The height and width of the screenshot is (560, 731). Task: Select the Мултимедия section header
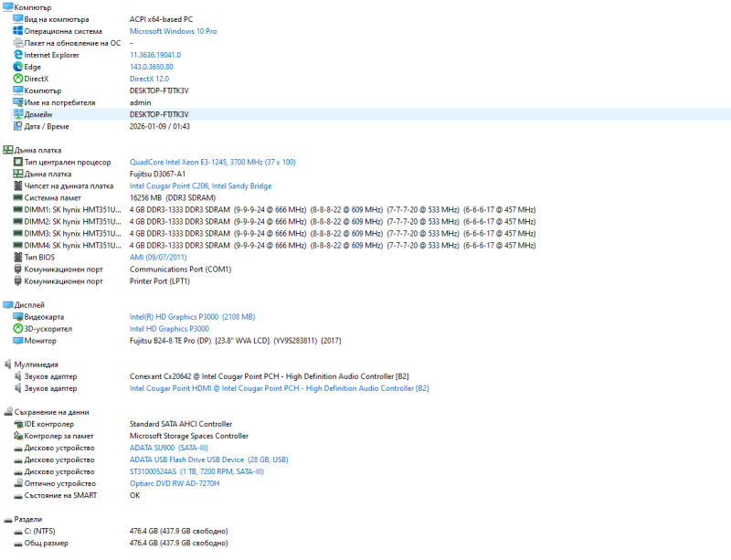36,365
